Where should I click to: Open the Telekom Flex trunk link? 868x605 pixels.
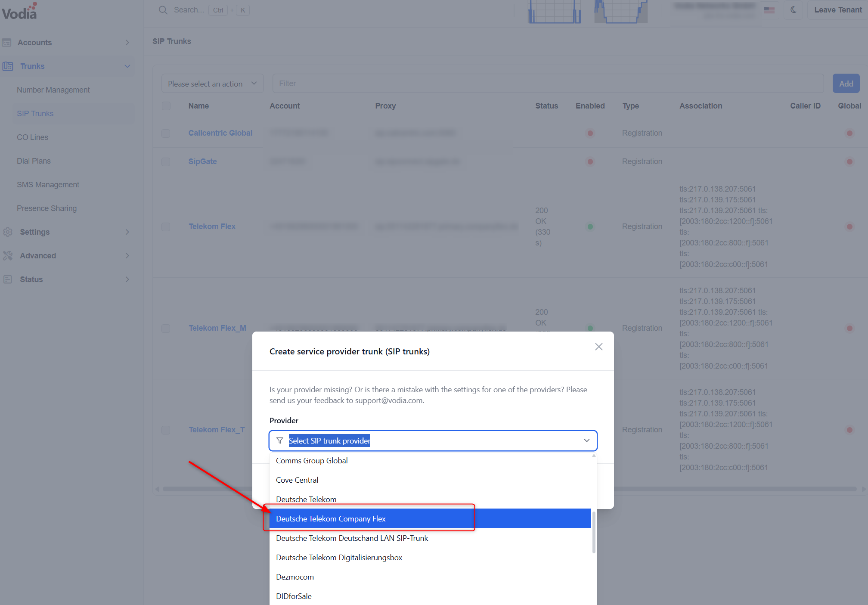point(212,226)
